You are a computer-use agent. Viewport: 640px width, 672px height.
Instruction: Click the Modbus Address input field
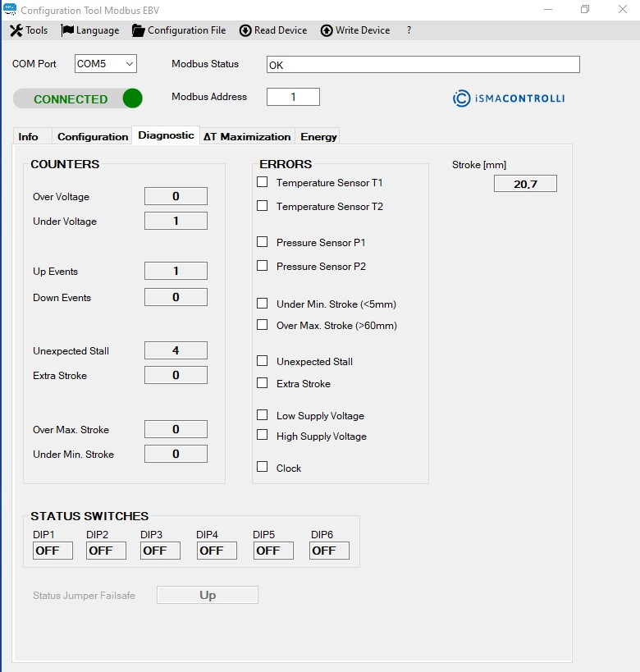point(293,97)
